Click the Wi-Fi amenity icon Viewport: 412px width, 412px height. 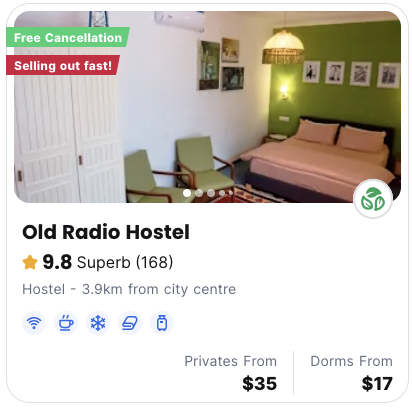coord(34,323)
